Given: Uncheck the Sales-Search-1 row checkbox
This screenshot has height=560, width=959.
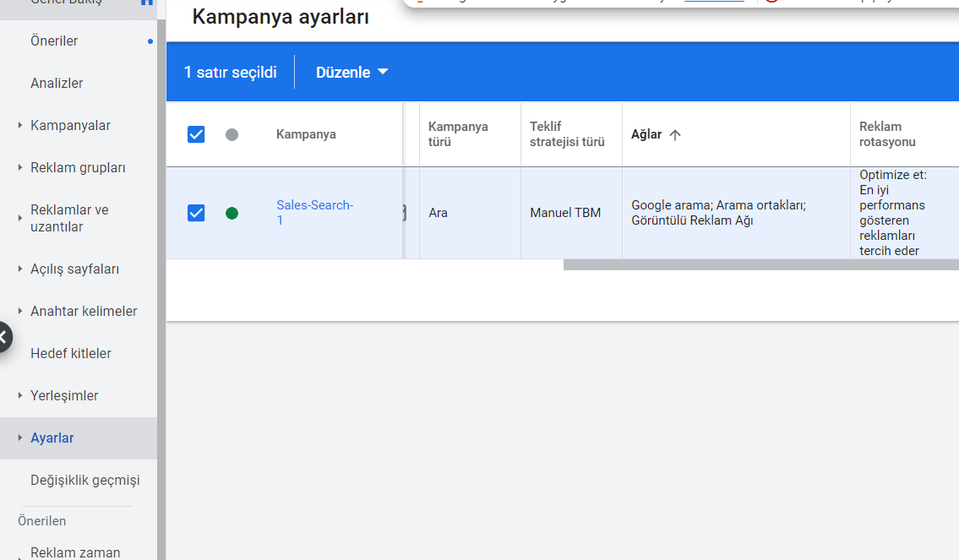Looking at the screenshot, I should point(196,213).
